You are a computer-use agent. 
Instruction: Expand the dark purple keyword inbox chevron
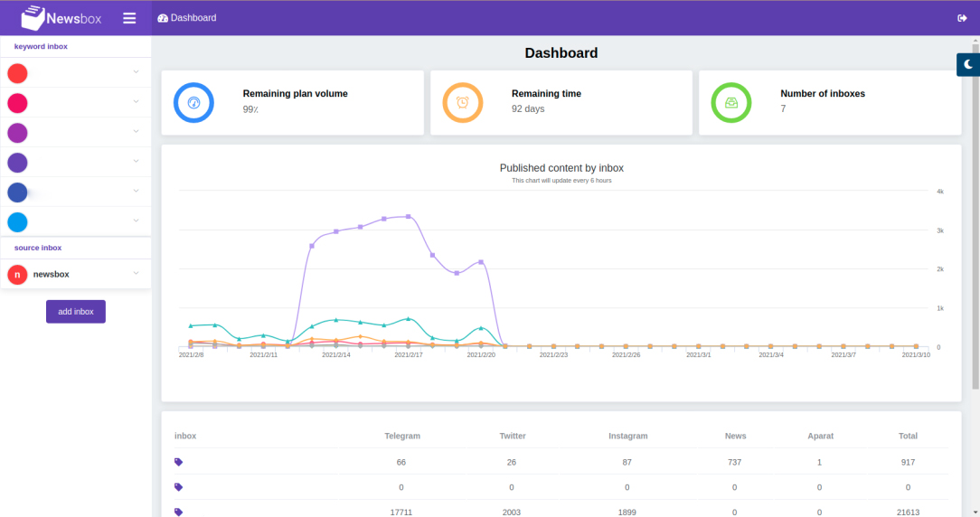coord(136,161)
